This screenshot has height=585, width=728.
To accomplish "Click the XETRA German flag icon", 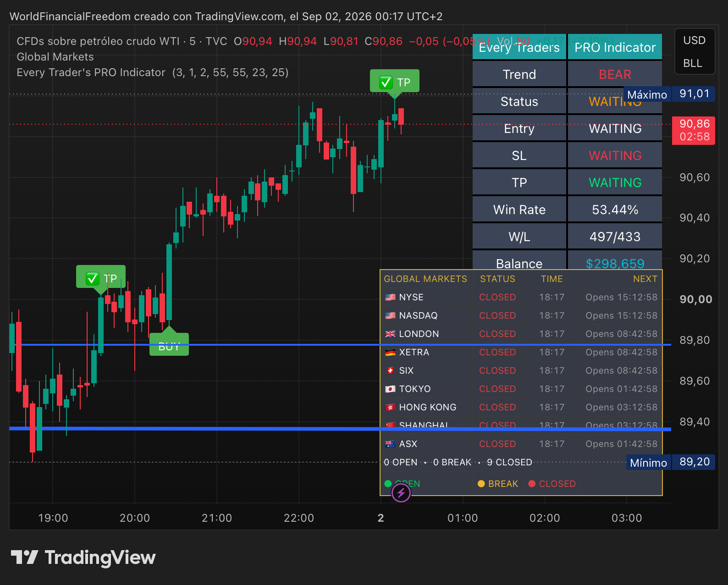I will pos(390,352).
